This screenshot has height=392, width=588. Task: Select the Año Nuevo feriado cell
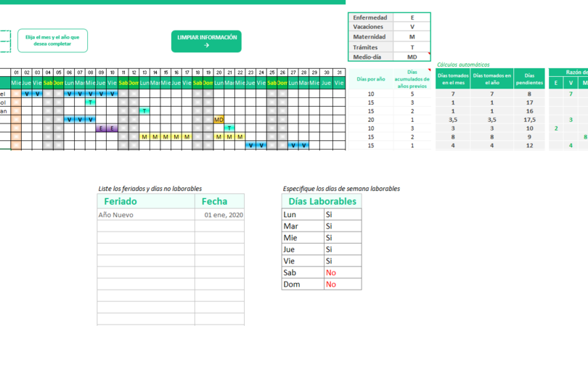pos(146,215)
